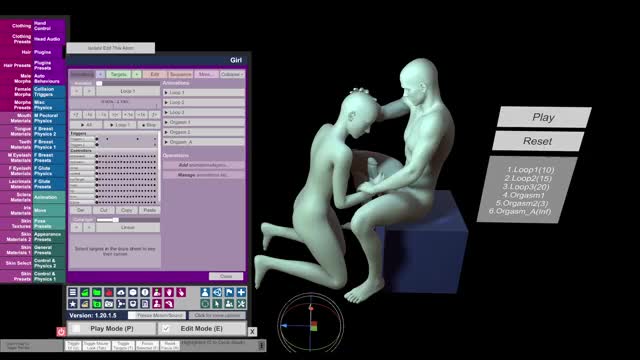Viewport: 640px width, 360px height.
Task: Click the dope sheet vertical scrollbar
Action: click(x=159, y=167)
